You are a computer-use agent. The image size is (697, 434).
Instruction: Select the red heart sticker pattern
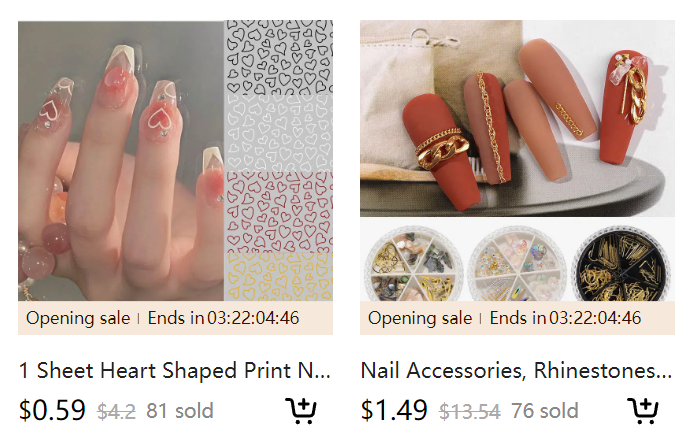tap(278, 212)
